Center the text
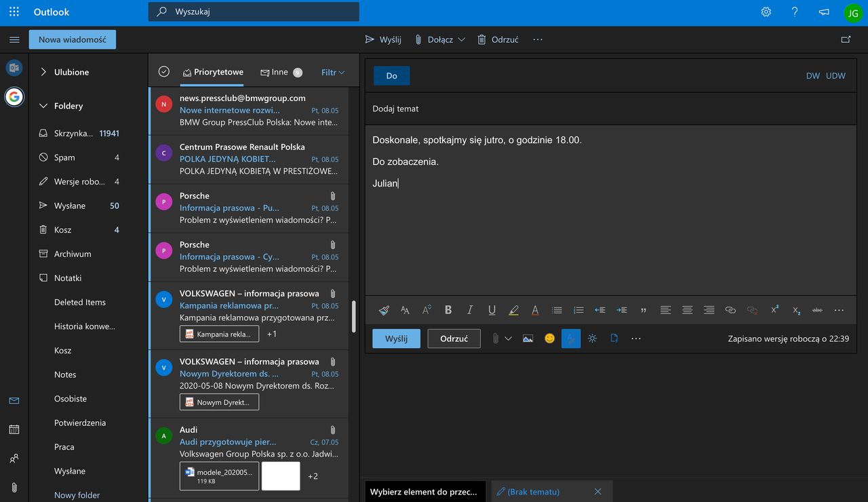 687,310
